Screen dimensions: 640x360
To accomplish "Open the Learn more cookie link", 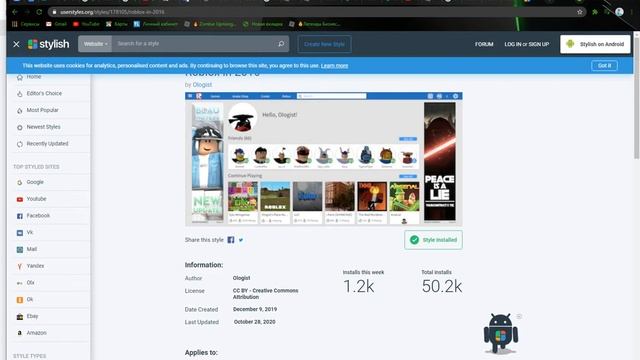I will coord(334,66).
